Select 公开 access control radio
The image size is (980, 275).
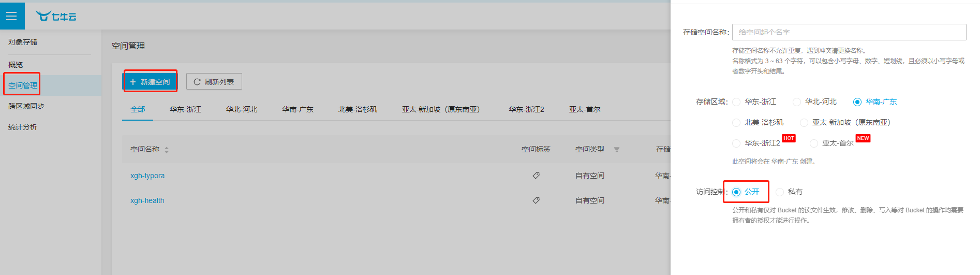[736, 192]
